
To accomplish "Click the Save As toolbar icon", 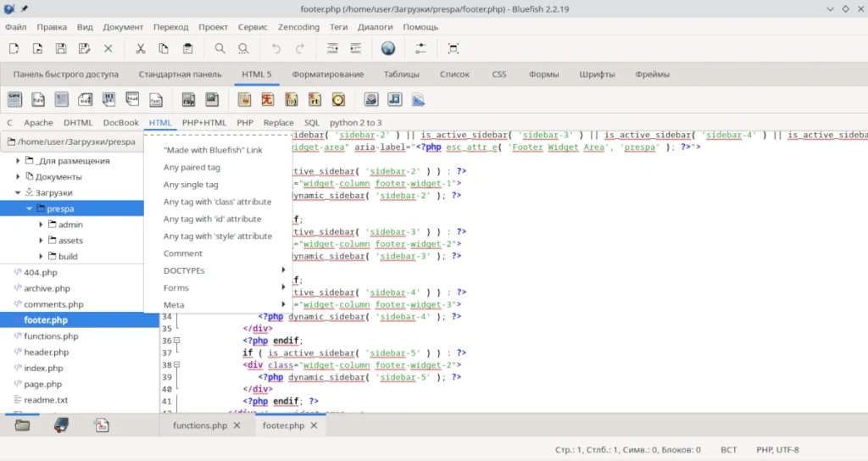I will (x=84, y=48).
